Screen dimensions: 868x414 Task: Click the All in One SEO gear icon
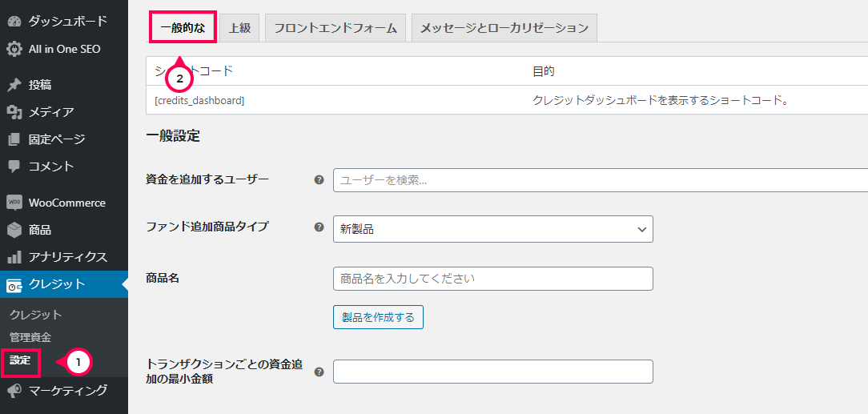tap(14, 49)
